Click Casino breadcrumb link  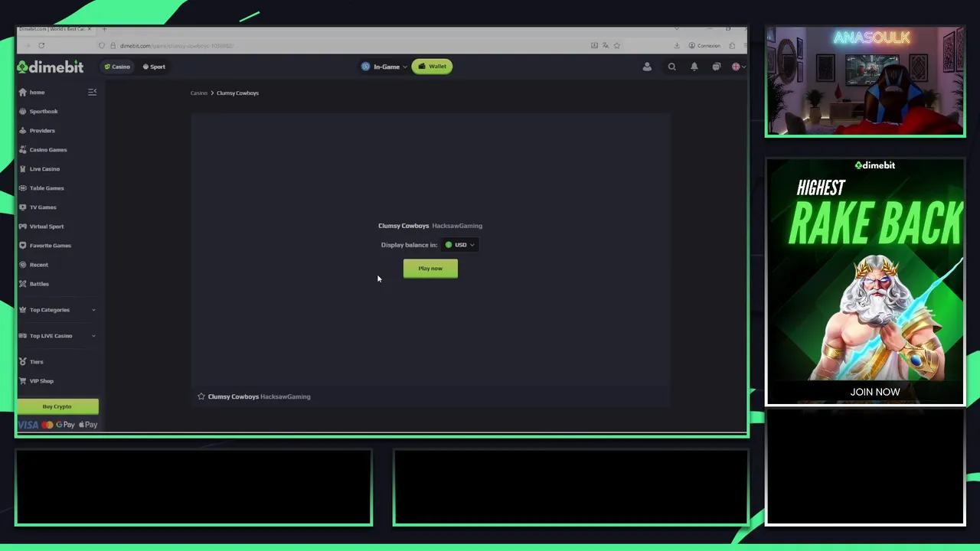tap(198, 93)
